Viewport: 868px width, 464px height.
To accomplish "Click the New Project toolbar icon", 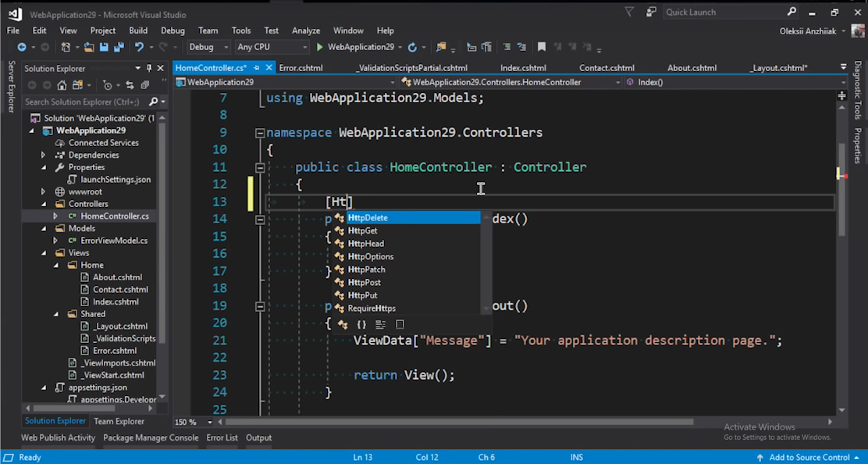I will click(x=66, y=47).
